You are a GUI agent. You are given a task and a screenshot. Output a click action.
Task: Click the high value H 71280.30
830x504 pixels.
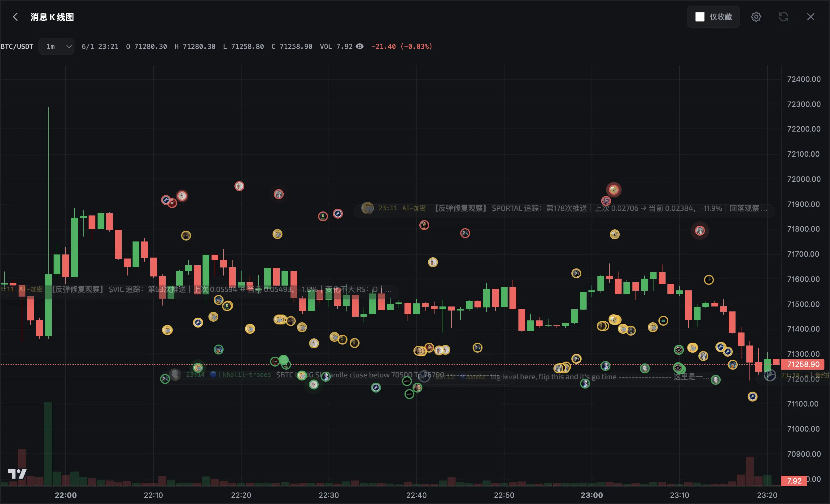(195, 46)
